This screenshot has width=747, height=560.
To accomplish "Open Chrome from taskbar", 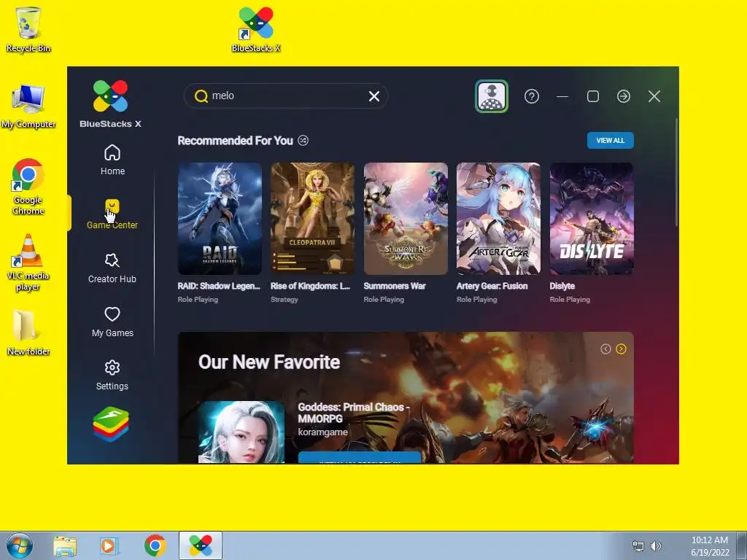I will click(155, 546).
